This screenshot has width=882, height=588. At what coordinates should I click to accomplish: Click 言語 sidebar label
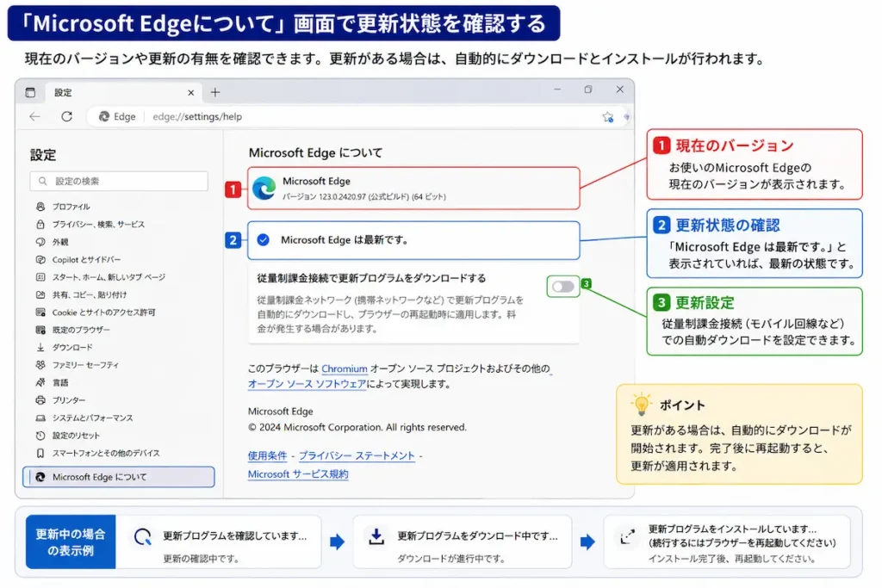(x=60, y=383)
